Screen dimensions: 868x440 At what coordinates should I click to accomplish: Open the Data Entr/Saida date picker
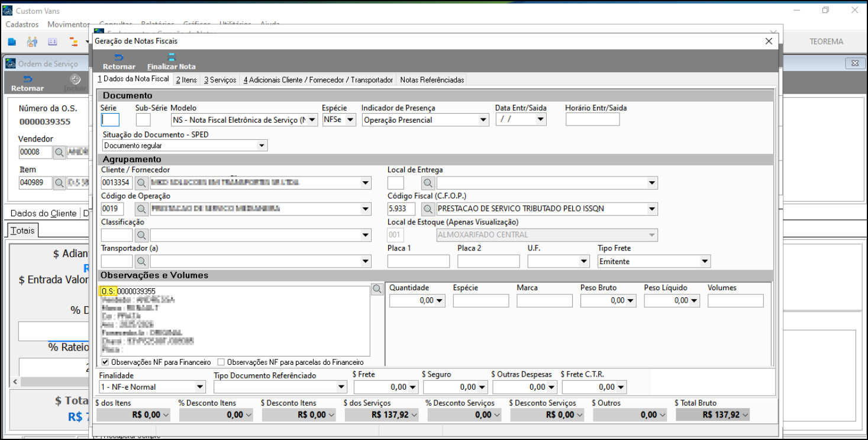tap(540, 120)
